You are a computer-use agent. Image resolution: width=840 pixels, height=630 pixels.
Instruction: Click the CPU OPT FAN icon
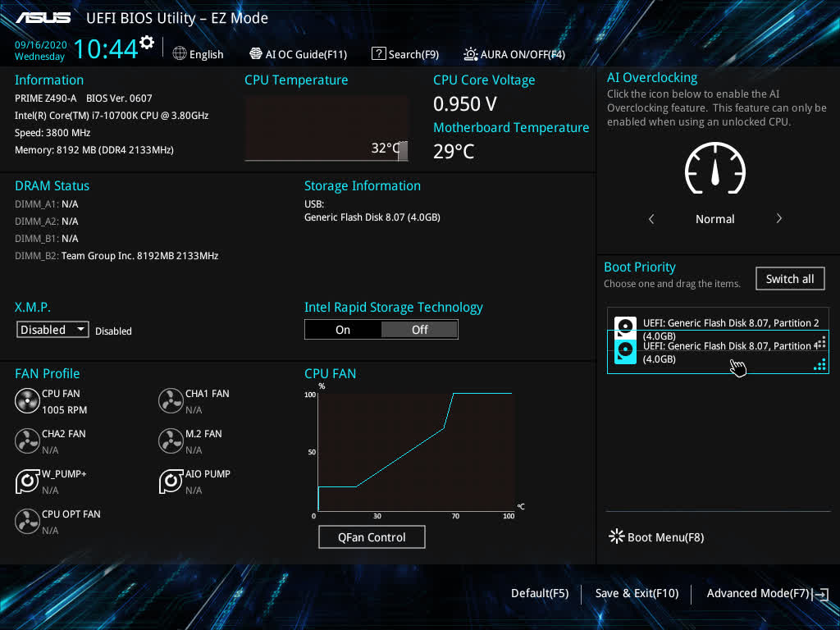pos(27,522)
